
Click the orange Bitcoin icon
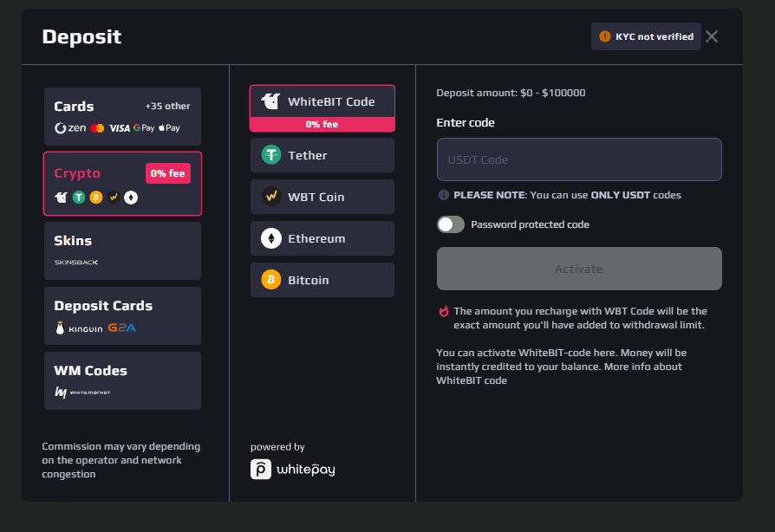(x=270, y=280)
